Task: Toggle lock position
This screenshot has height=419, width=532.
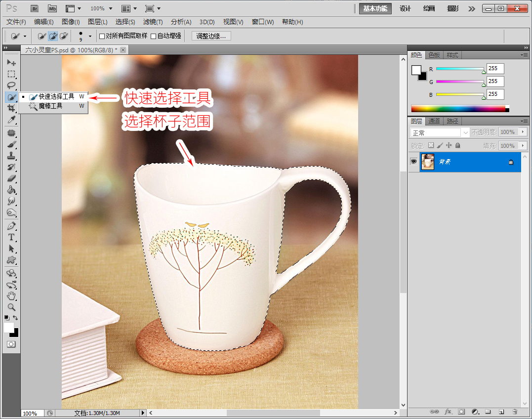Action: (x=449, y=145)
